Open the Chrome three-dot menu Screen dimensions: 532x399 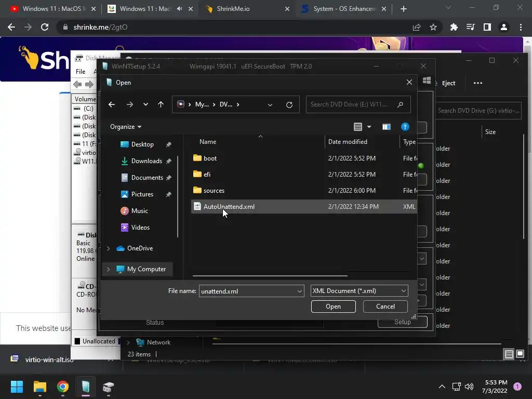521,27
